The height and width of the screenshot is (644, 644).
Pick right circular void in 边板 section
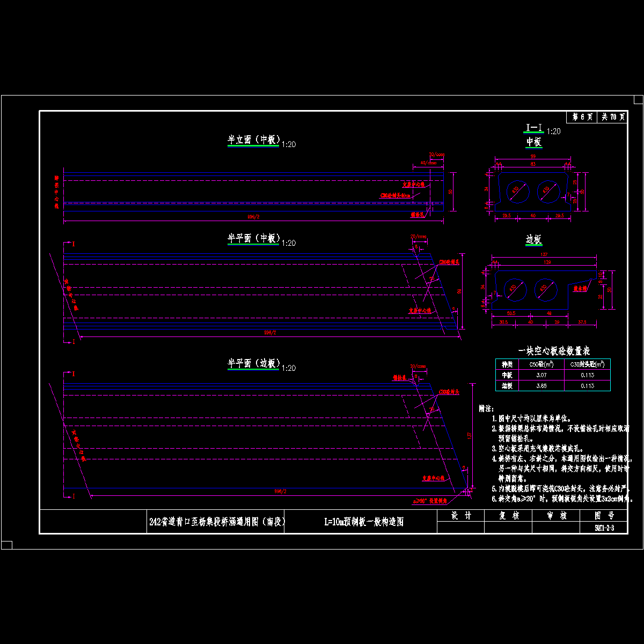(546, 289)
